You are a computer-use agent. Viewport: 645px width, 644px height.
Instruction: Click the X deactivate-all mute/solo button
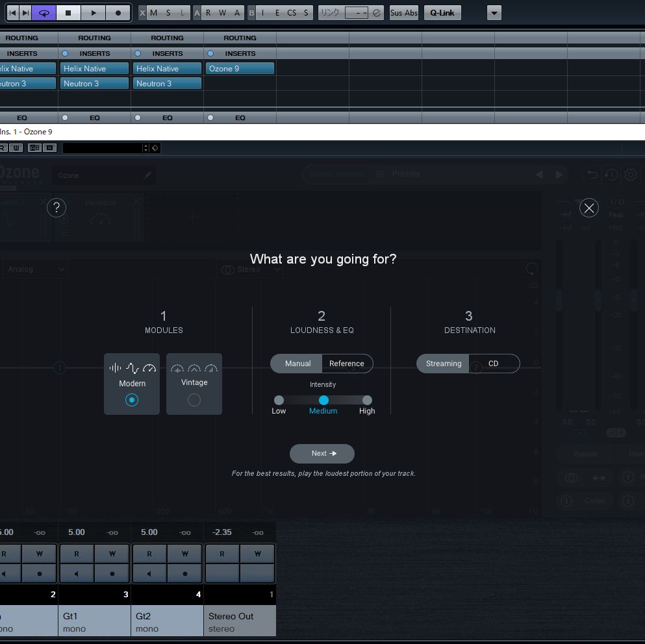tap(142, 13)
